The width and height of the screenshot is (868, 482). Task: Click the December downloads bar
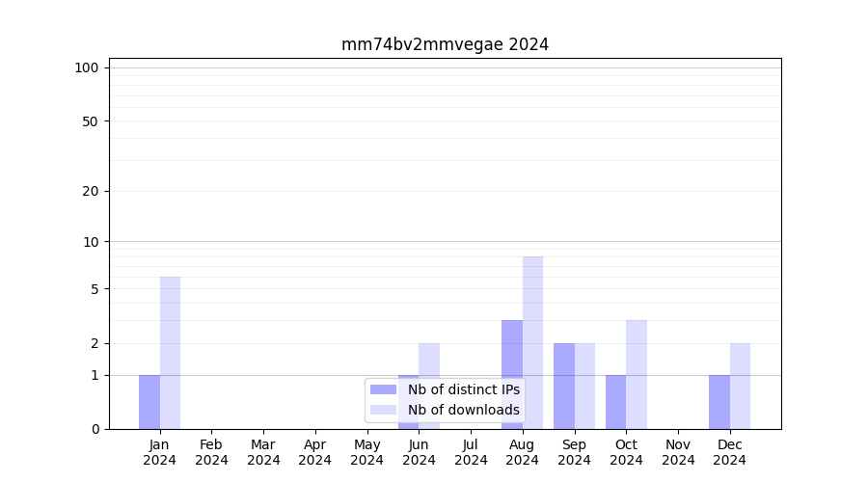click(x=740, y=386)
